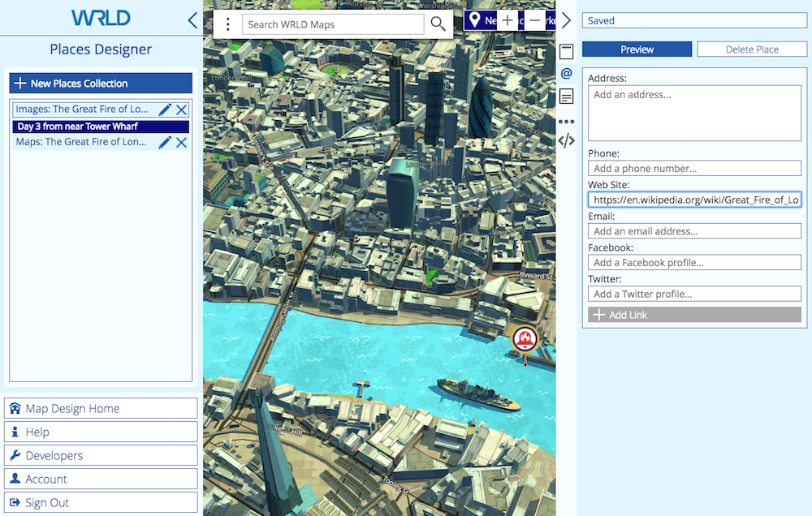Collapse the left Places Designer sidebar

coord(192,20)
